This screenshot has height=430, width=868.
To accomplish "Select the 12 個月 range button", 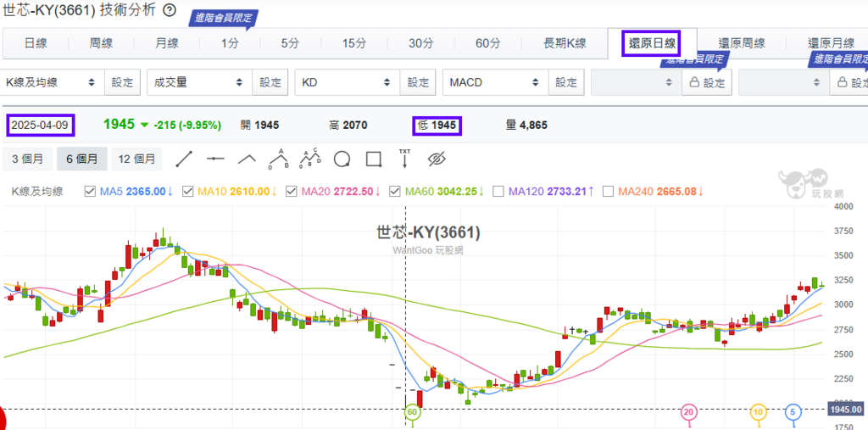I will (136, 159).
